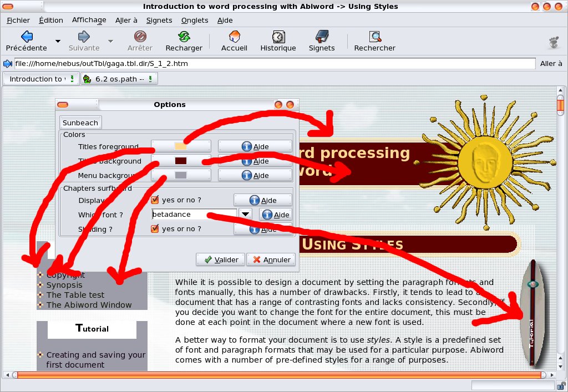Click the surfboard Tutorial image
The height and width of the screenshot is (392, 568).
pyautogui.click(x=532, y=313)
